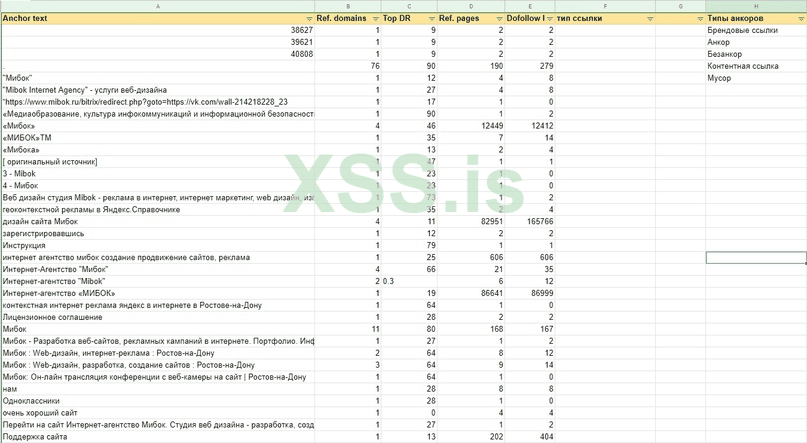Select the Dofollow value 404
Viewport: 807px width, 443px height.
click(530, 437)
